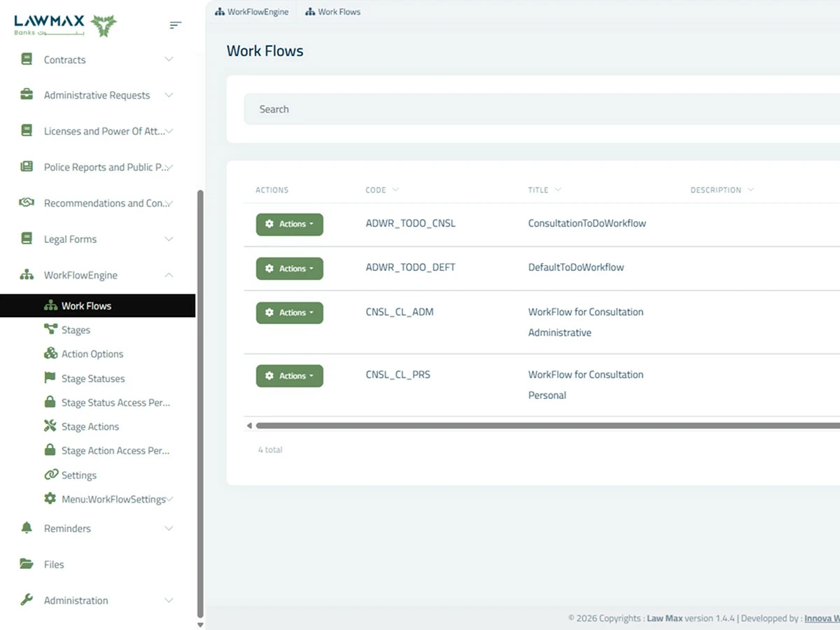Open Stages in the sidebar

point(76,330)
